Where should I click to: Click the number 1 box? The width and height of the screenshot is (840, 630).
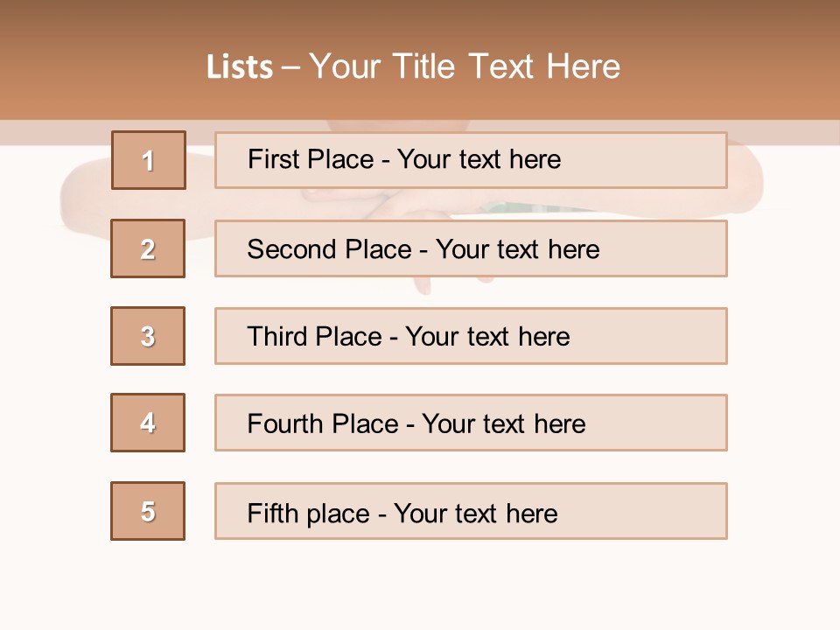point(149,160)
